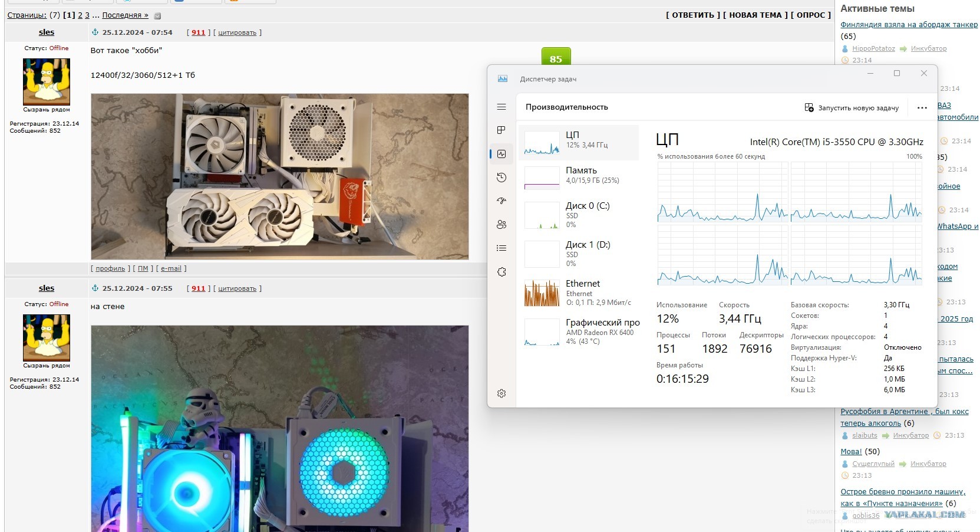Open Инкубатор link beside HippoPotatoz
This screenshot has height=532, width=980.
929,48
